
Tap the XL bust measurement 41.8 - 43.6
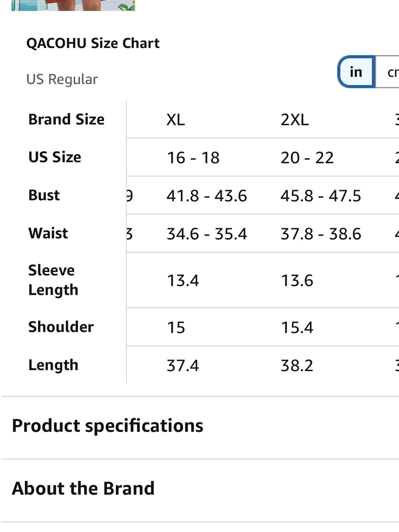coord(207,196)
